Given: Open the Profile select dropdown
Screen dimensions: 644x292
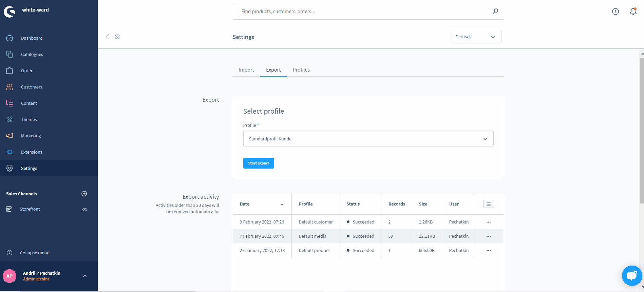Looking at the screenshot, I should coord(368,139).
